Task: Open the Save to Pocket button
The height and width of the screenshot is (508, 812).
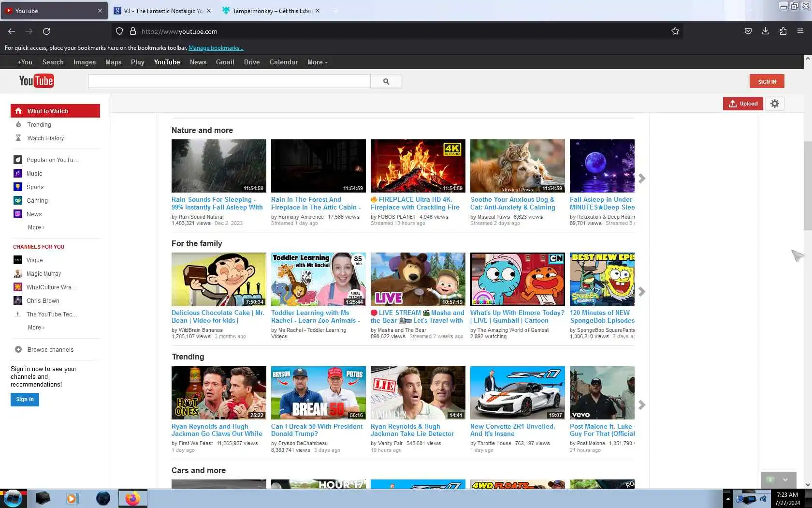Action: [748, 31]
